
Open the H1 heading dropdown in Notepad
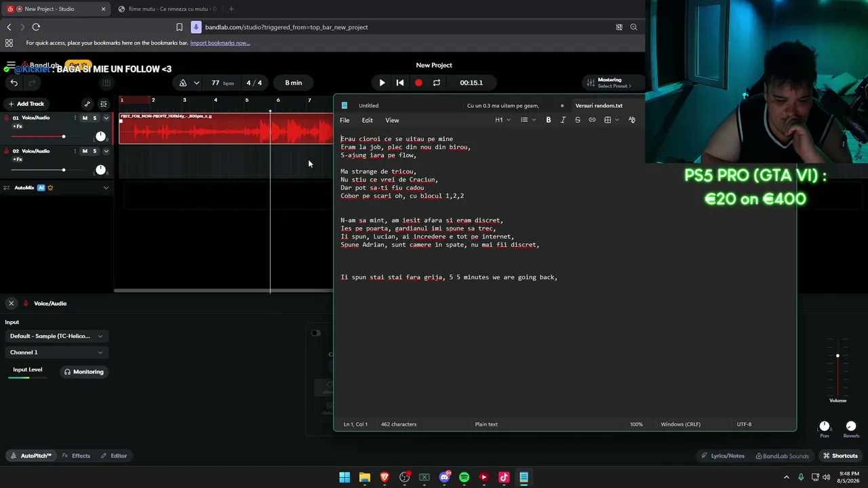click(502, 120)
